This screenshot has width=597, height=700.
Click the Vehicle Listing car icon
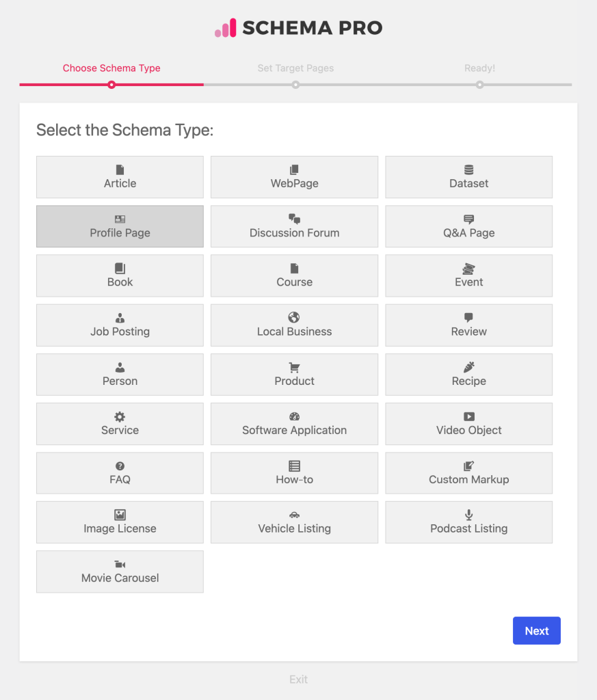[x=294, y=515]
